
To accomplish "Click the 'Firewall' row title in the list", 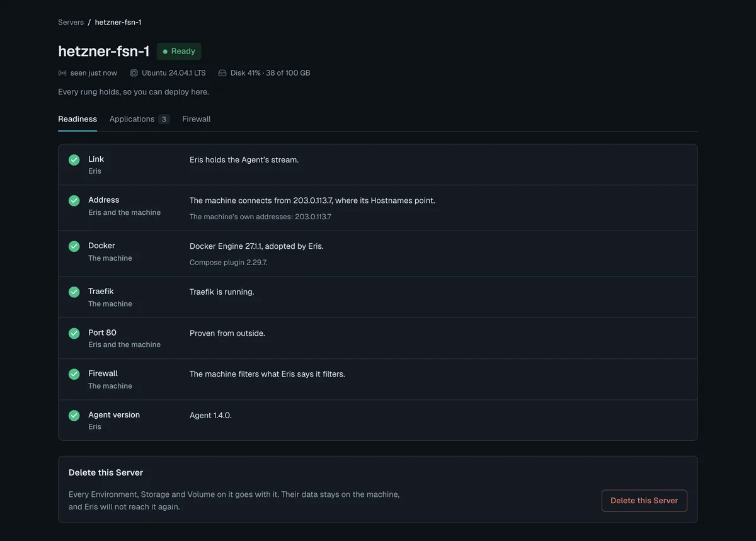I will 103,373.
